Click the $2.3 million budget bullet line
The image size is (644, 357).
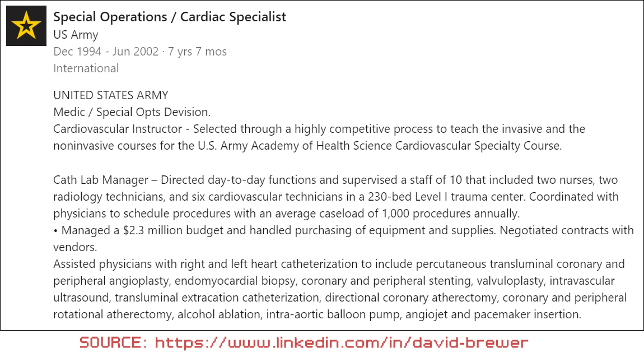pyautogui.click(x=343, y=230)
